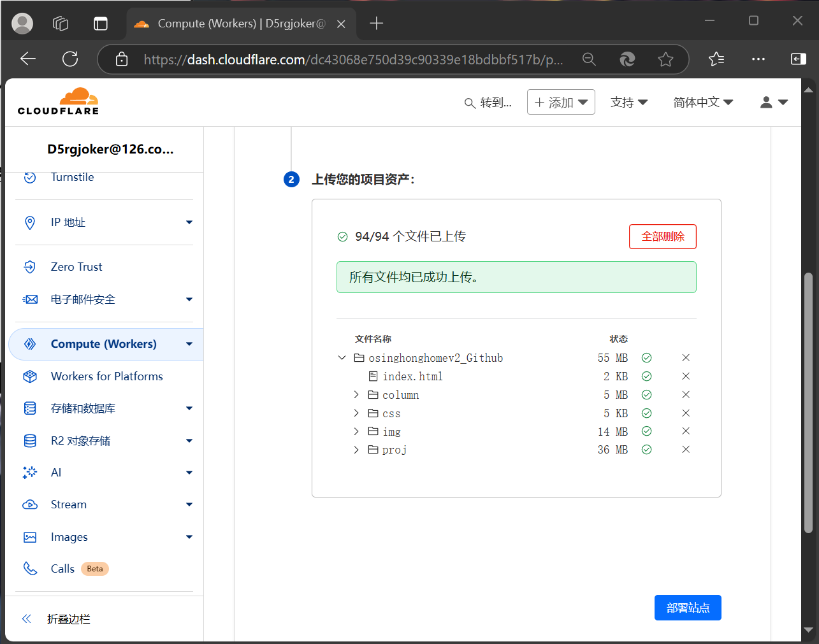Click the browser refresh icon
This screenshot has width=819, height=644.
coord(70,59)
